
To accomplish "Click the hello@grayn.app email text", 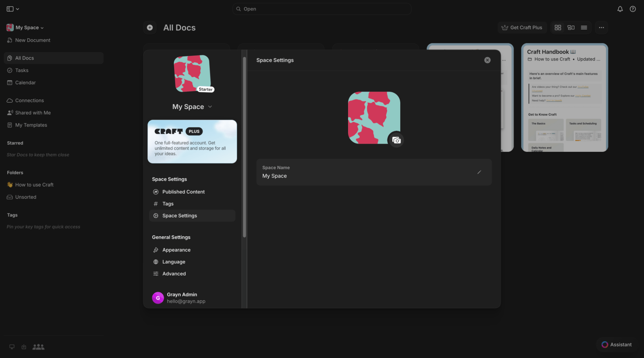I will 186,301.
